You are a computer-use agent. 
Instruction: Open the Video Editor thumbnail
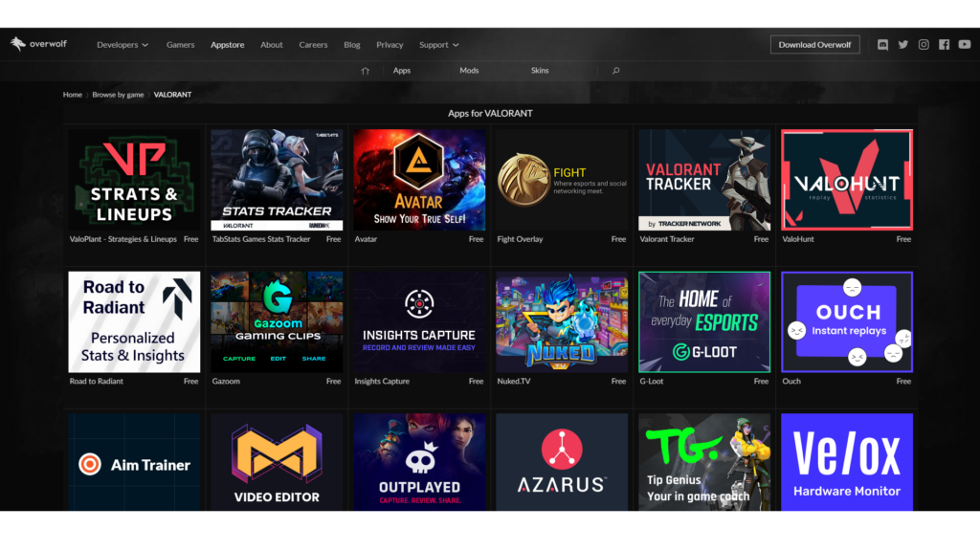277,462
